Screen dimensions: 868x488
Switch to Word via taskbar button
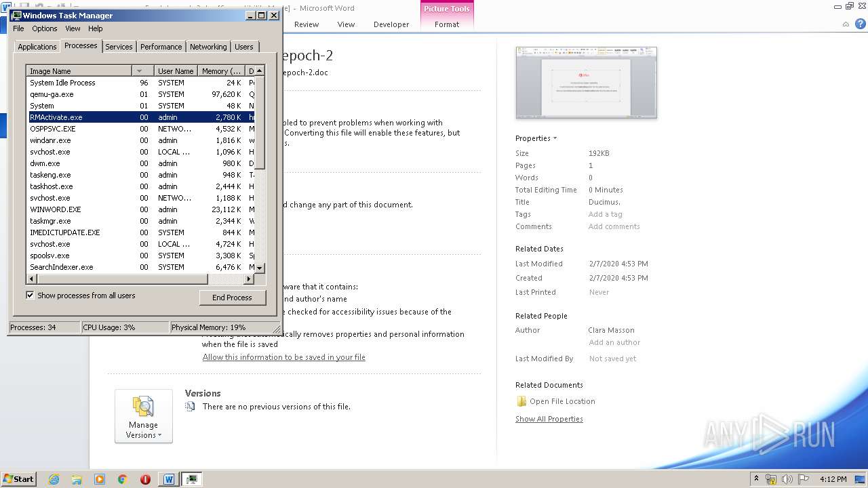pos(169,479)
